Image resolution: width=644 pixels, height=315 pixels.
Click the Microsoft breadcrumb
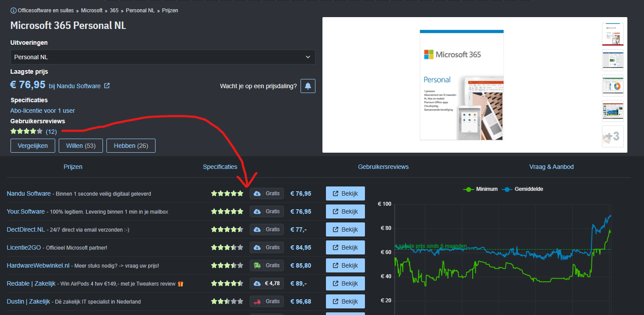tap(92, 10)
